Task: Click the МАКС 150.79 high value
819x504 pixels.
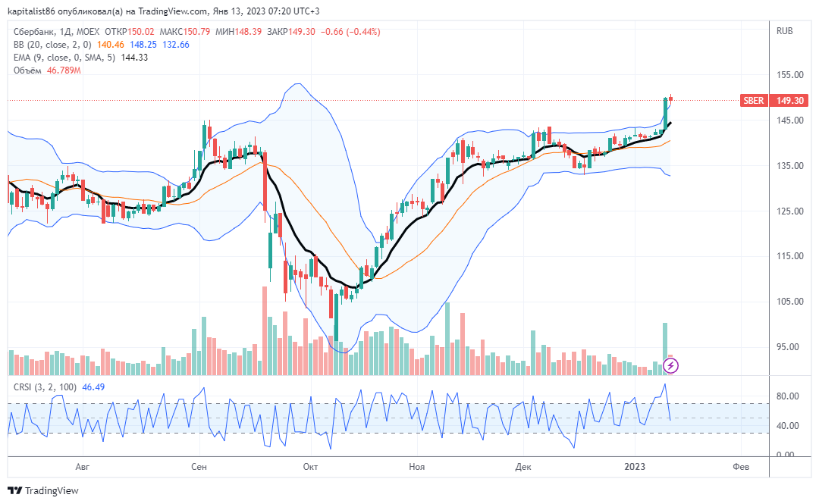Action: click(x=185, y=32)
